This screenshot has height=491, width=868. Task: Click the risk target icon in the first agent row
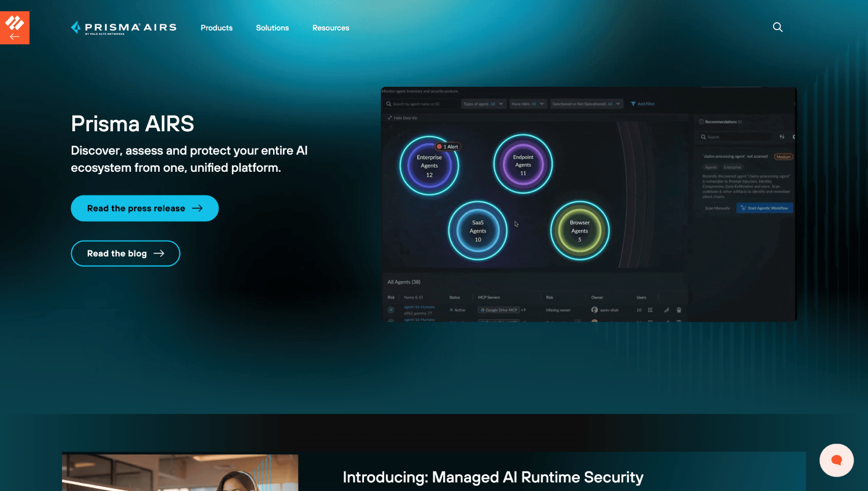coord(391,310)
